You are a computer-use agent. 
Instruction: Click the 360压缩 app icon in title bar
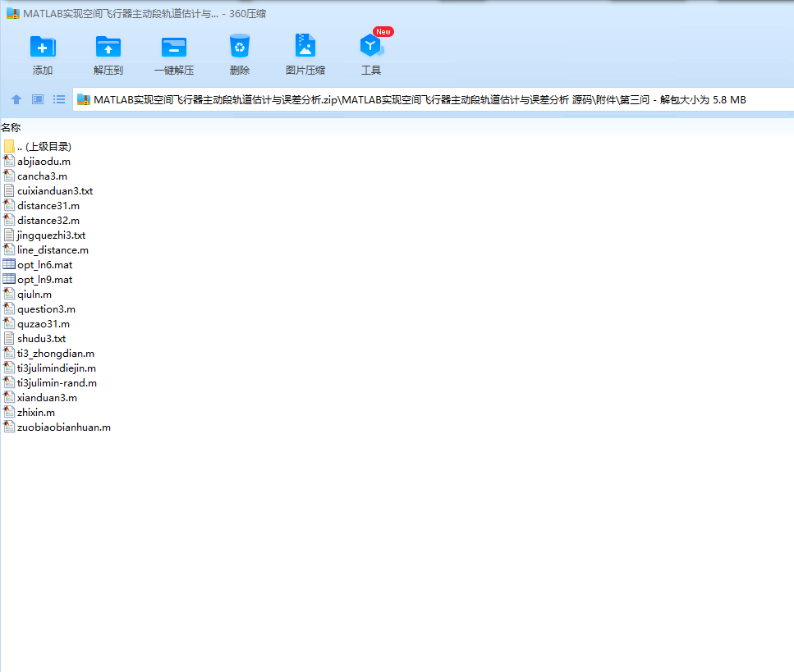(13, 14)
